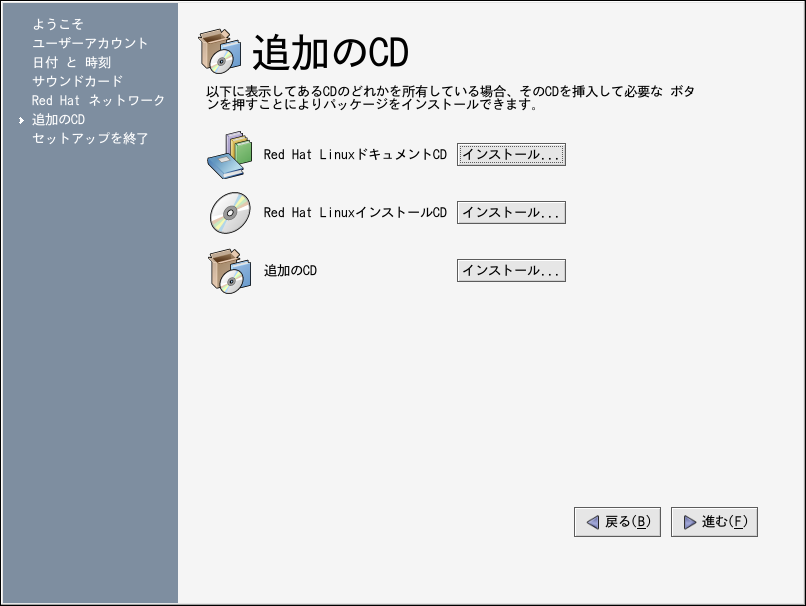Click the large 追加のCD page heading

coord(330,52)
